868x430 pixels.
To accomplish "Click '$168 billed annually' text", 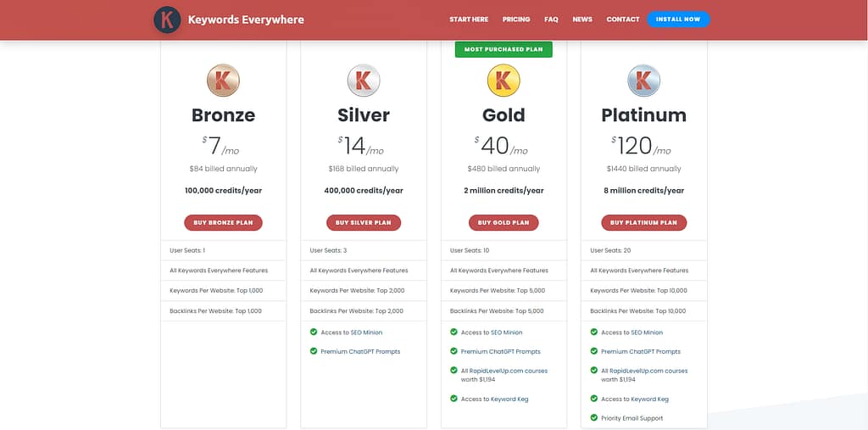I will (364, 169).
